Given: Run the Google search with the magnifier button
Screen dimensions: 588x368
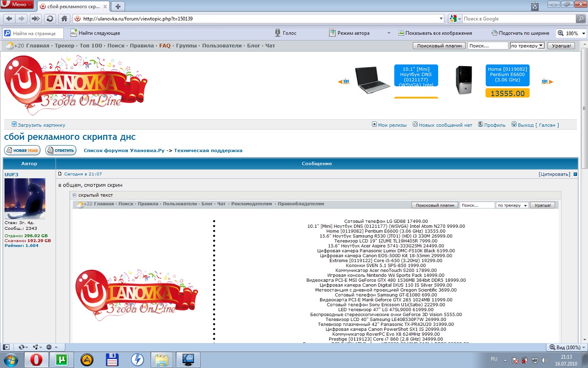Looking at the screenshot, I should click(x=581, y=18).
